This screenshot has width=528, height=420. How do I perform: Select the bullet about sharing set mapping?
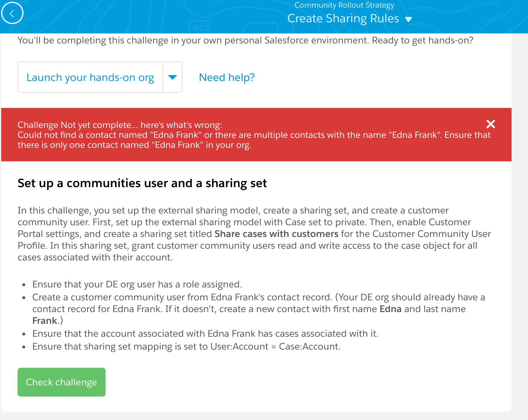tap(186, 346)
